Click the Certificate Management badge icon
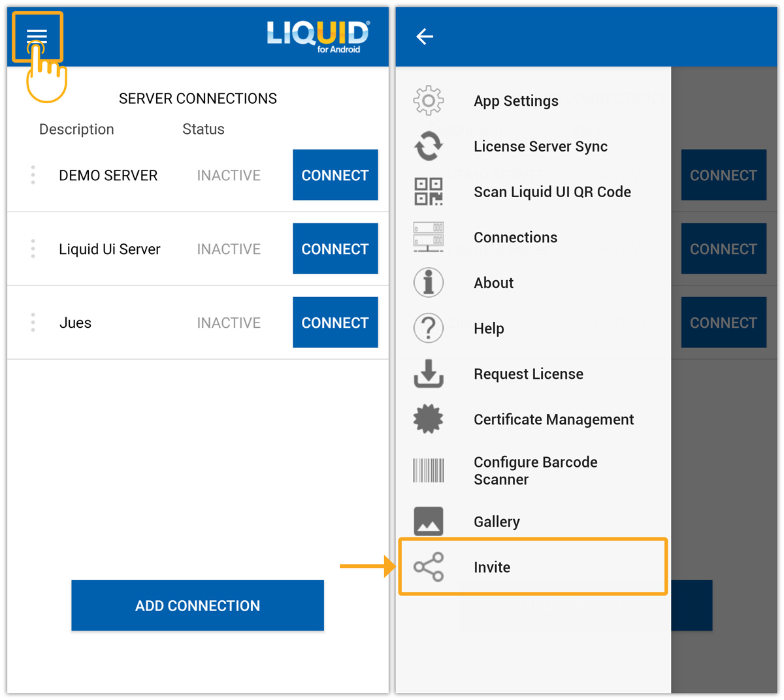The height and width of the screenshot is (700, 784). coord(429,419)
